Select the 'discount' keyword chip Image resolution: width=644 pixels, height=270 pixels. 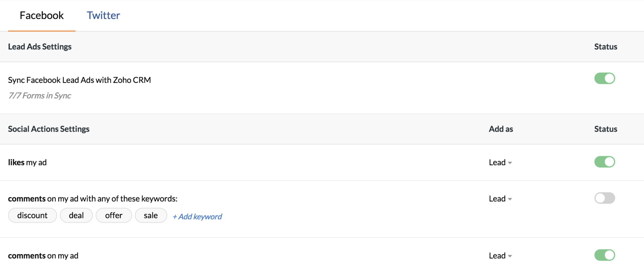[32, 215]
